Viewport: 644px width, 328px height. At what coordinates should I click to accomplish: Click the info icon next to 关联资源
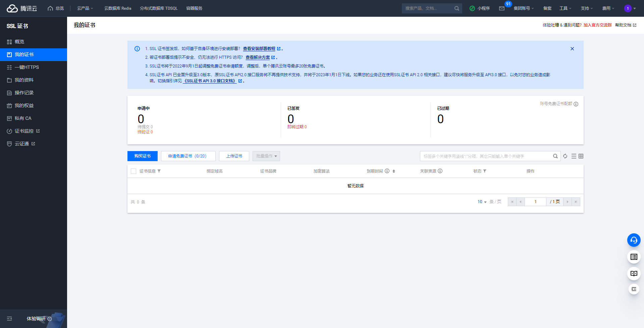(x=440, y=171)
